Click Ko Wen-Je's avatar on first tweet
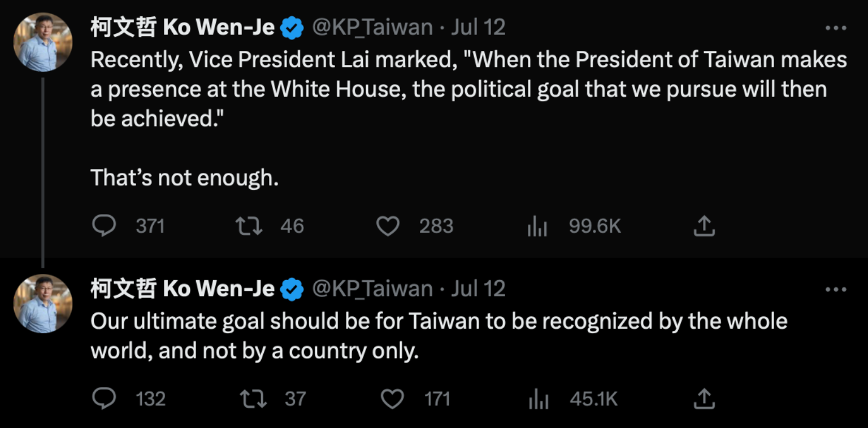 [x=43, y=42]
